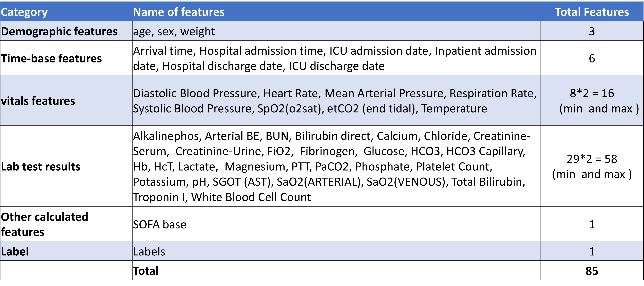Screen dimensions: 644x286
Task: Click the Category column header
Action: (24, 12)
